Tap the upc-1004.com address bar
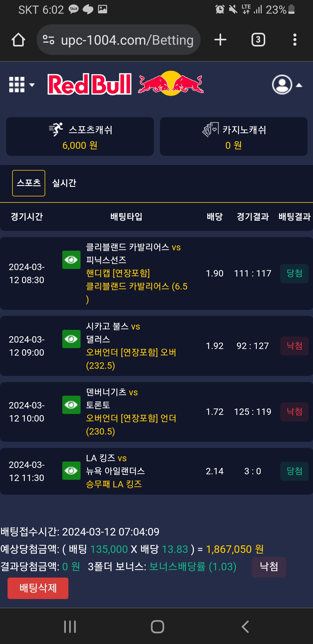This screenshot has height=644, width=313. 127,40
